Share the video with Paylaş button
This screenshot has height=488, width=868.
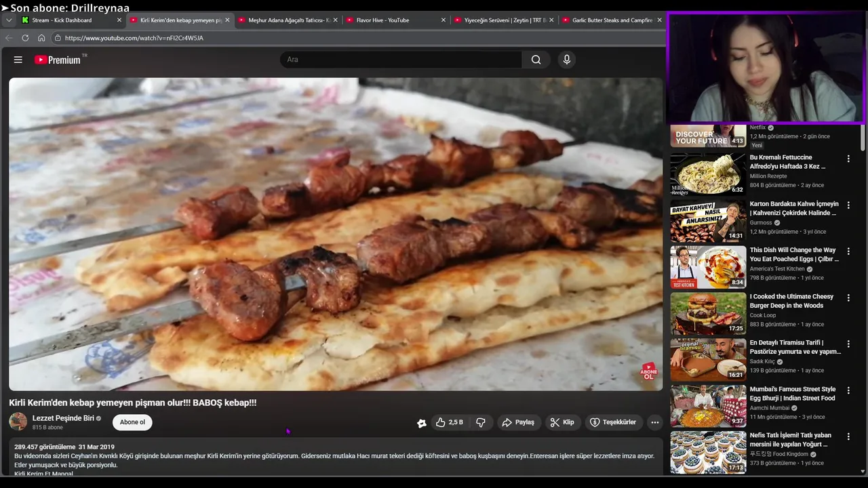(x=518, y=422)
